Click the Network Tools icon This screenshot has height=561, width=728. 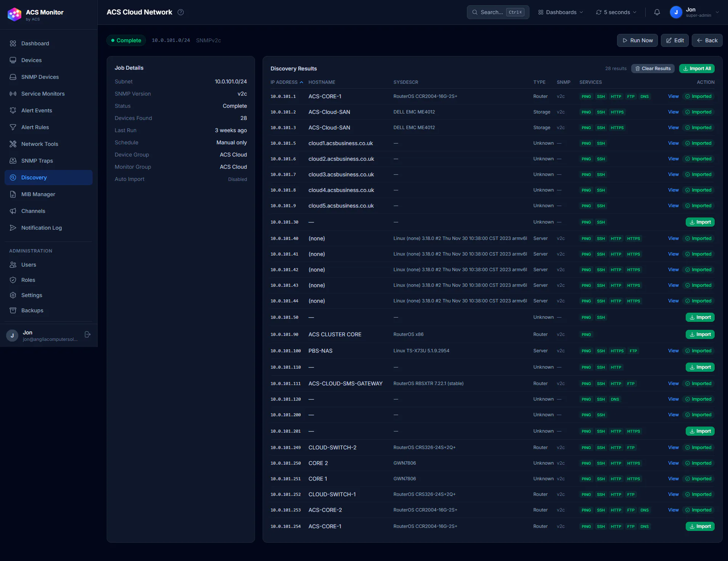pos(13,144)
